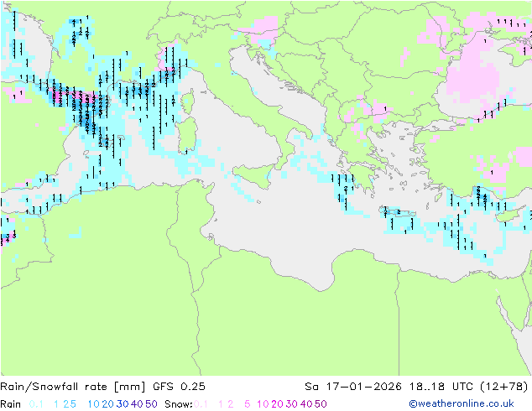The width and height of the screenshot is (532, 411).
Task: Click the "Snow:" legend label
Action: tap(179, 404)
